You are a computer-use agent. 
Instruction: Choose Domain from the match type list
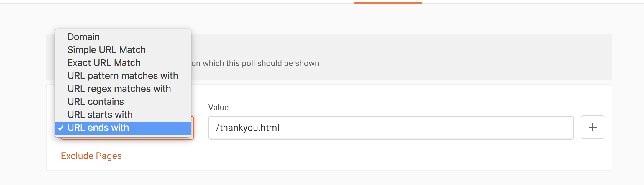[x=83, y=37]
